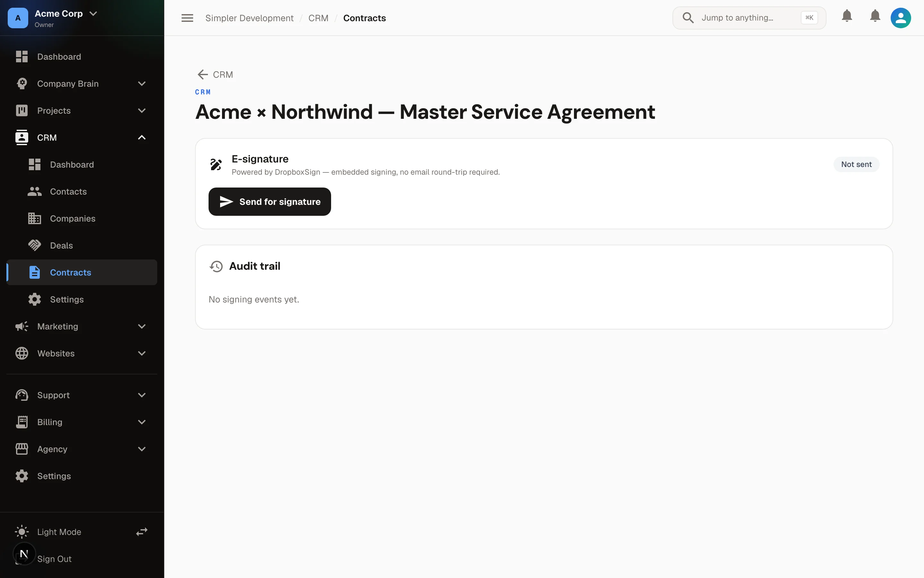This screenshot has height=578, width=924.
Task: Open the second notification bell
Action: (x=875, y=16)
